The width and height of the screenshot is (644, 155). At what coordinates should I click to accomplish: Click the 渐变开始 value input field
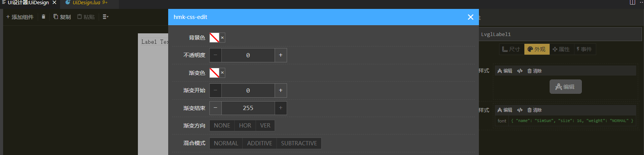248,90
